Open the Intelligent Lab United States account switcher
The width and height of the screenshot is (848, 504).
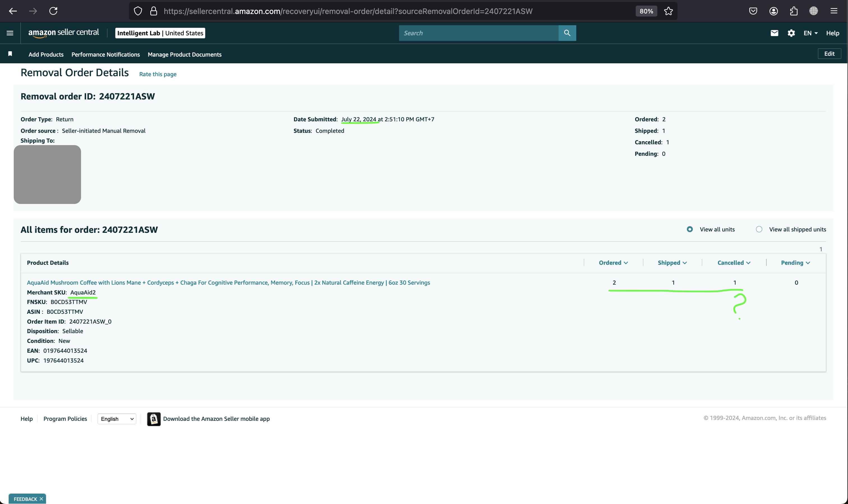(160, 33)
